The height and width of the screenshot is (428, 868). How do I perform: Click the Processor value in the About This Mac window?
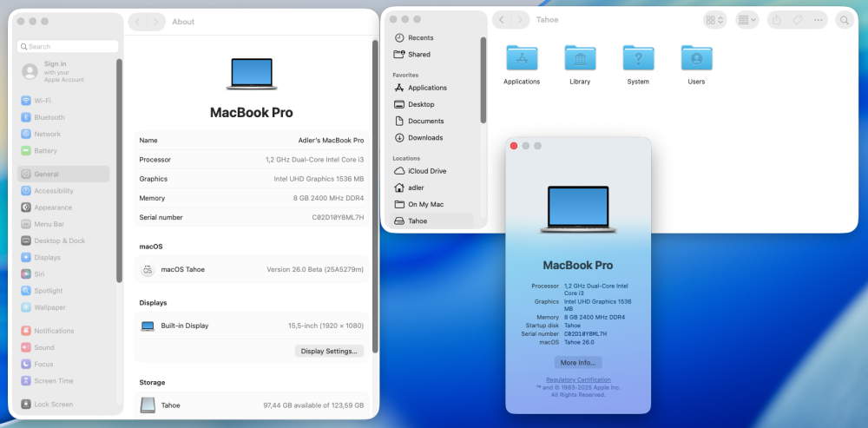point(595,289)
